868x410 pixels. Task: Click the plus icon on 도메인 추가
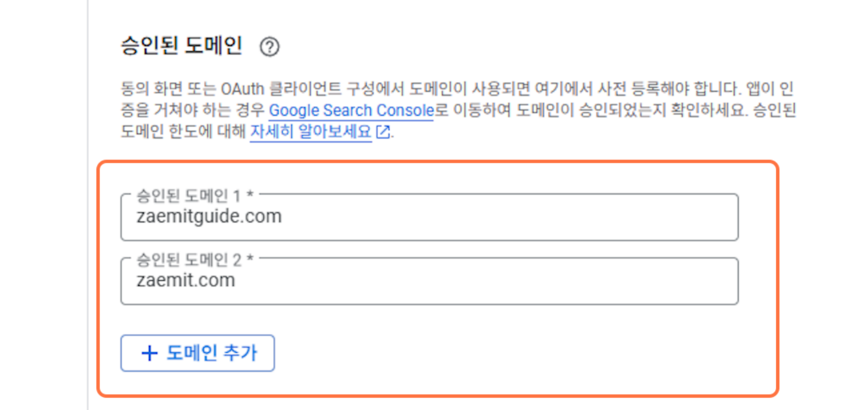149,353
